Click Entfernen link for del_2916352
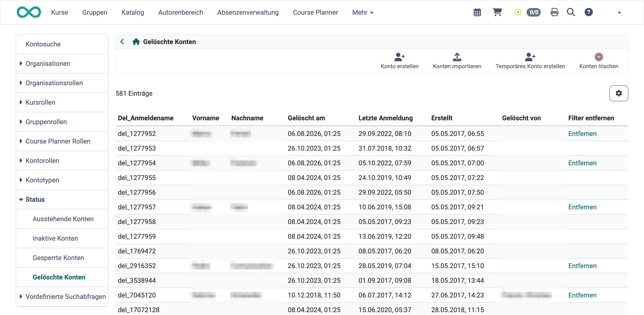 pos(582,266)
